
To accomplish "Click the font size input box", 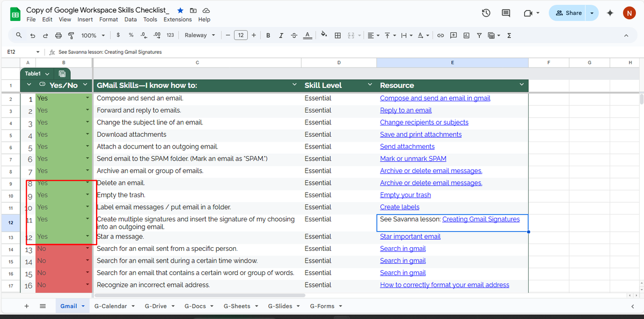I will (241, 35).
